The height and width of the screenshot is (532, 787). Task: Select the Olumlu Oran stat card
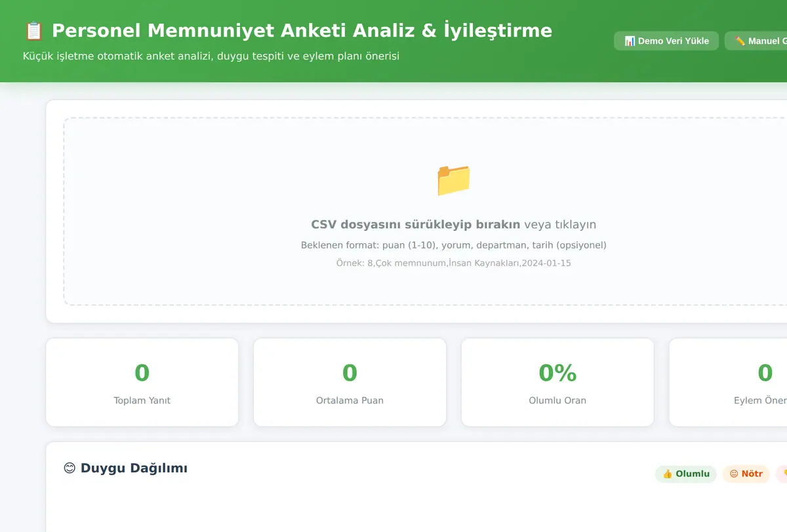(x=557, y=382)
